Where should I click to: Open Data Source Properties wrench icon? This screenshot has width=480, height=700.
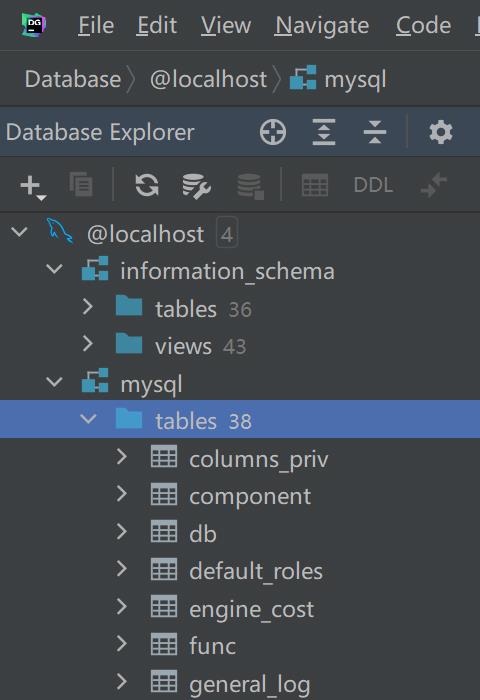(196, 186)
